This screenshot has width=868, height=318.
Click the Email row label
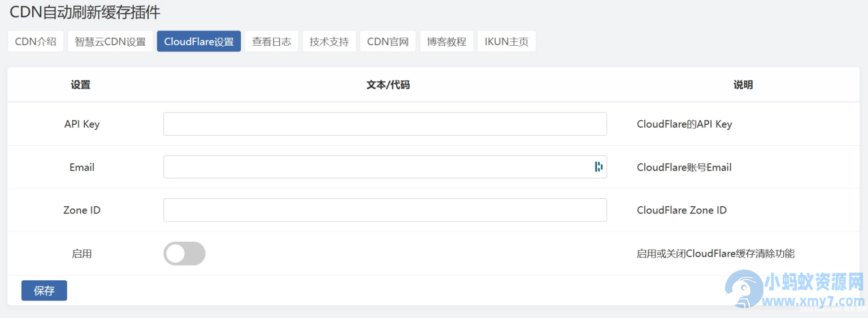click(x=82, y=167)
